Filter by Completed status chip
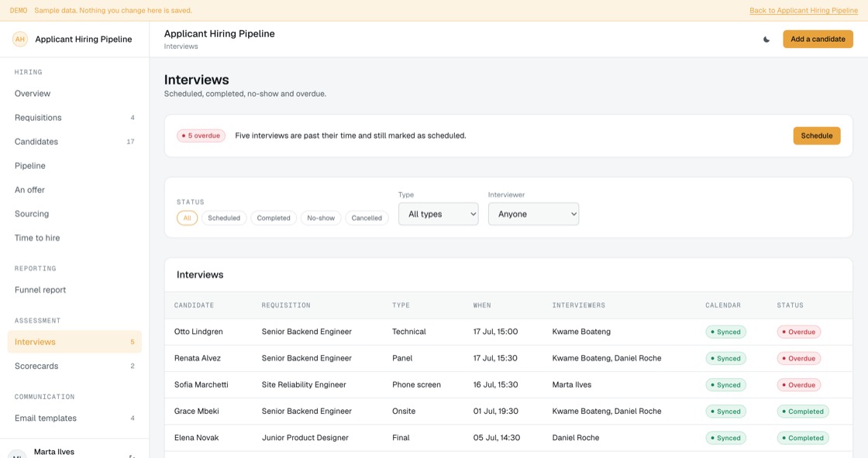Image resolution: width=868 pixels, height=458 pixels. (x=274, y=218)
